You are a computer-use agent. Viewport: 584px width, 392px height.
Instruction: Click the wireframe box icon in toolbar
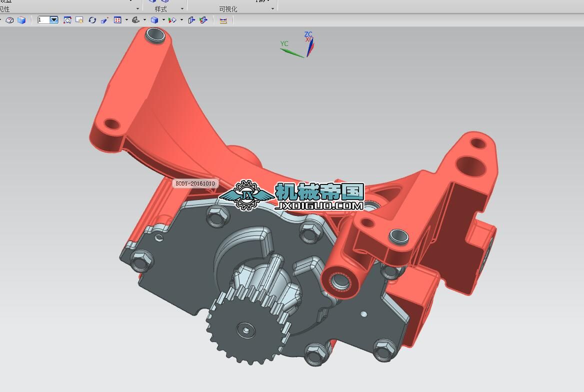[x=9, y=20]
